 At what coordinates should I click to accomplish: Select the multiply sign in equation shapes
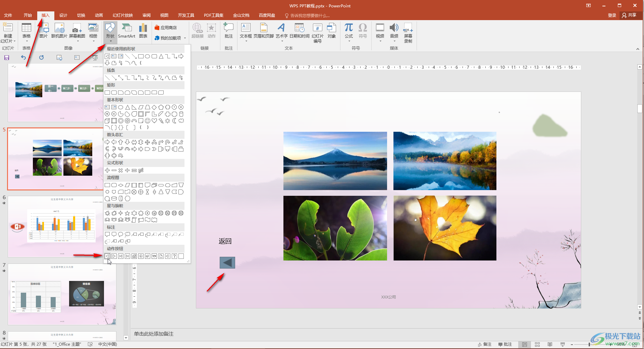click(121, 170)
